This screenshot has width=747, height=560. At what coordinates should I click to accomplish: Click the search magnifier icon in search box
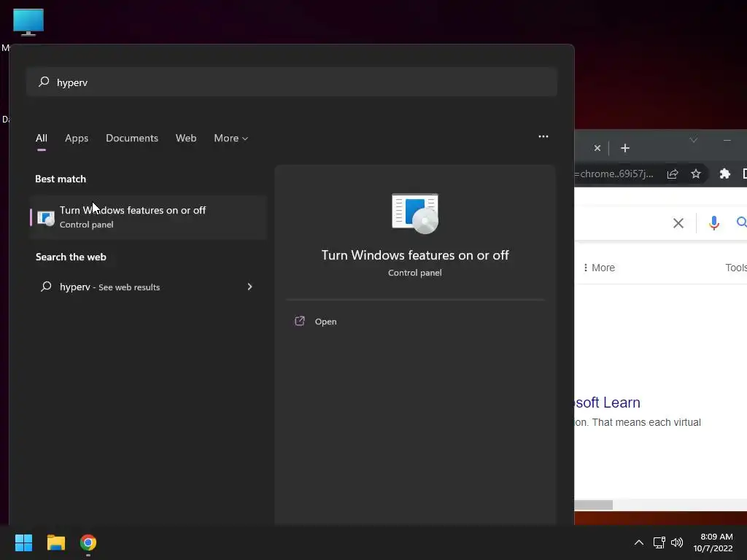tap(44, 82)
